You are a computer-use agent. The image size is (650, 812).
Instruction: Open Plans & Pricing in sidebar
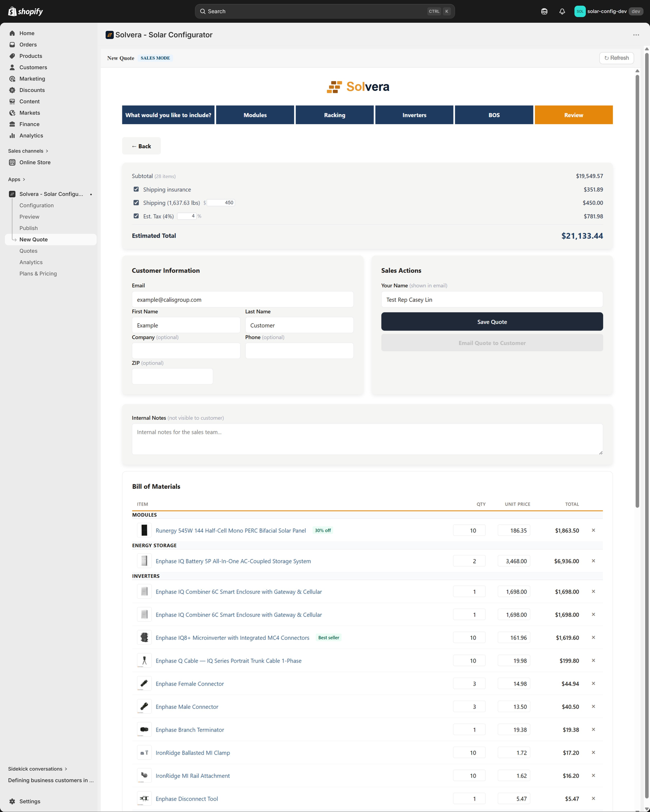tap(38, 274)
